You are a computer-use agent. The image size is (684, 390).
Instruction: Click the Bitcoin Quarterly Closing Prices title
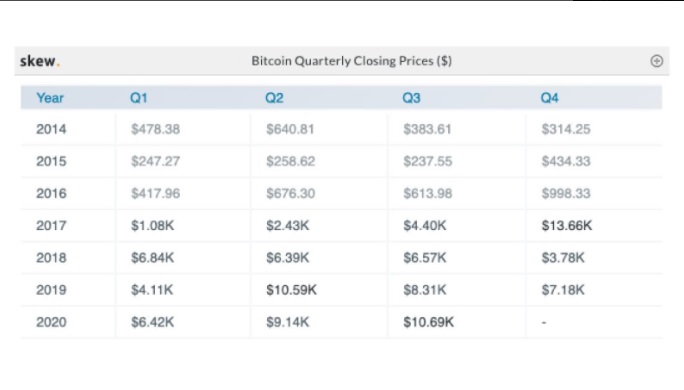(x=352, y=61)
